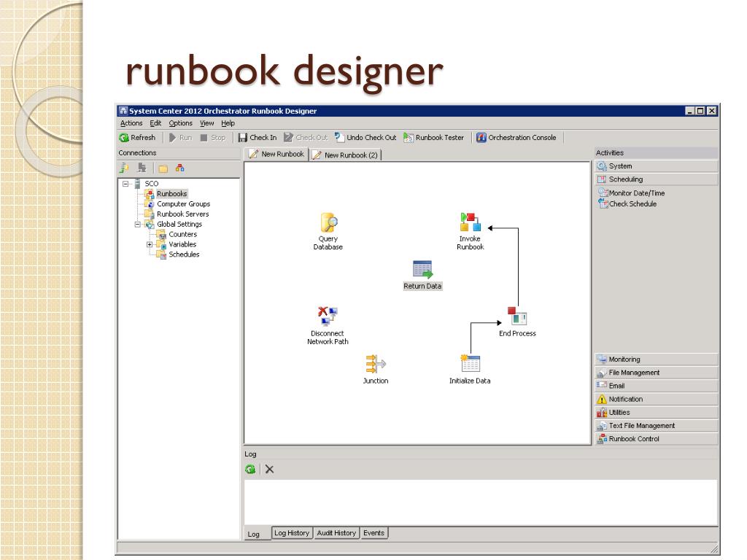This screenshot has width=747, height=560.
Task: Click the green refresh icon in Log pane
Action: [250, 469]
